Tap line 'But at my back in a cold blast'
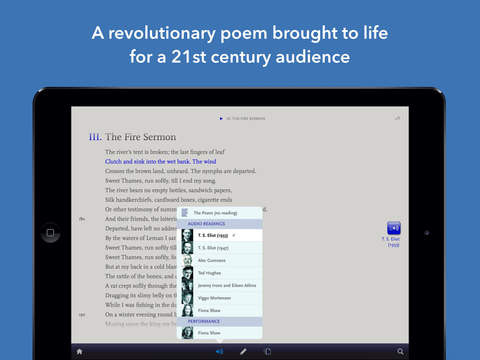The width and height of the screenshot is (480, 360). coord(141,267)
